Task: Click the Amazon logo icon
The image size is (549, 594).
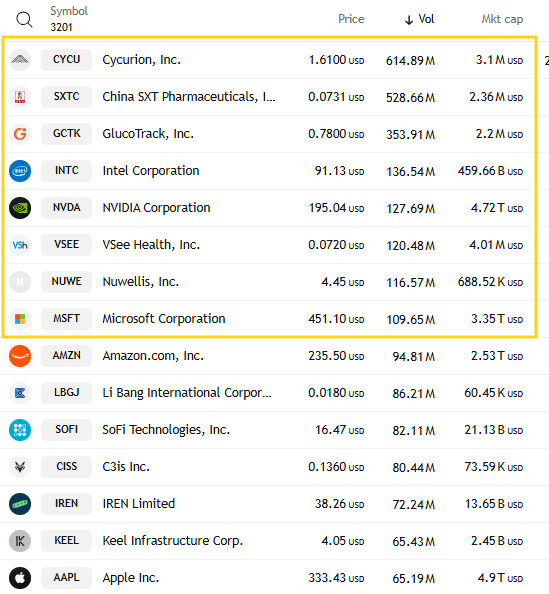Action: point(20,356)
